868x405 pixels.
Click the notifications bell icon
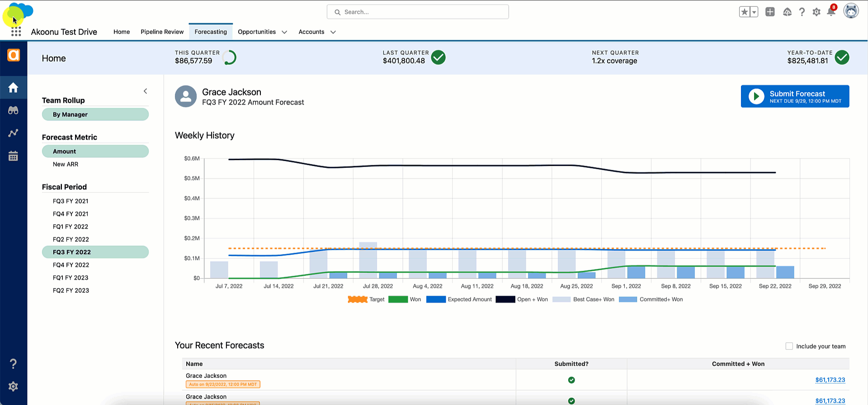pyautogui.click(x=831, y=12)
